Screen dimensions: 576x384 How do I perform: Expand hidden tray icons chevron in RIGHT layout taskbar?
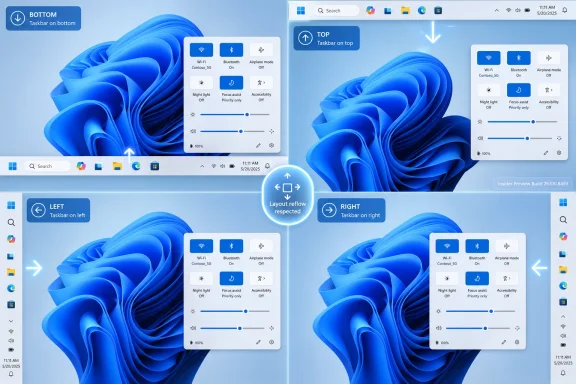[x=563, y=316]
